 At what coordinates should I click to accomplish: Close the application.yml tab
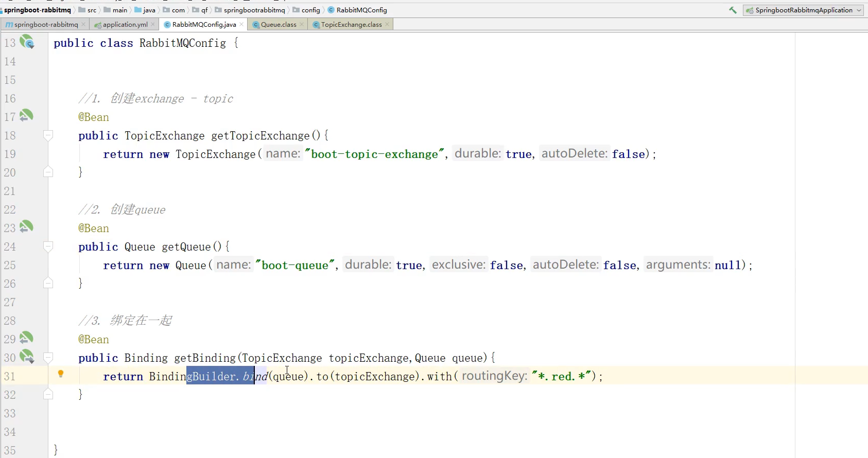point(153,24)
